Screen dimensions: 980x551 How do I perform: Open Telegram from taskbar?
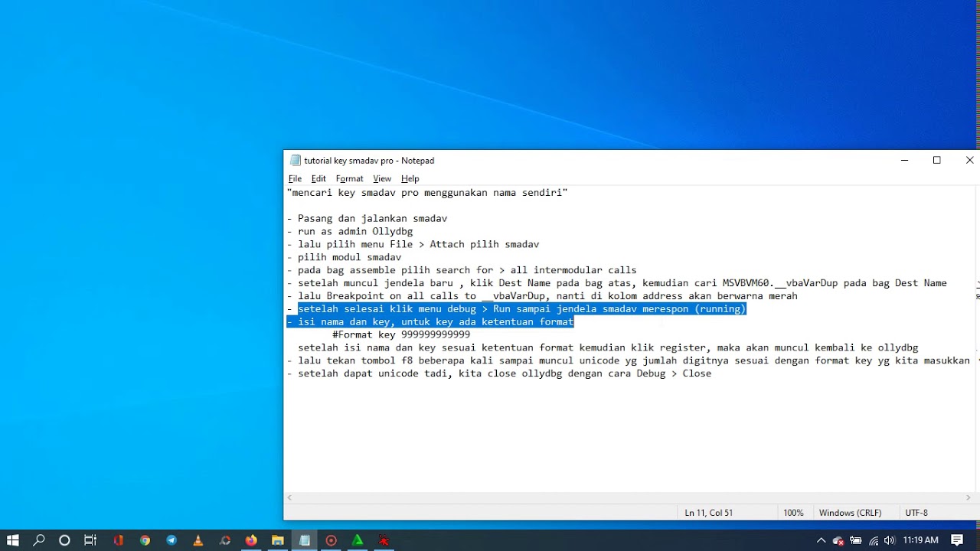pos(171,540)
